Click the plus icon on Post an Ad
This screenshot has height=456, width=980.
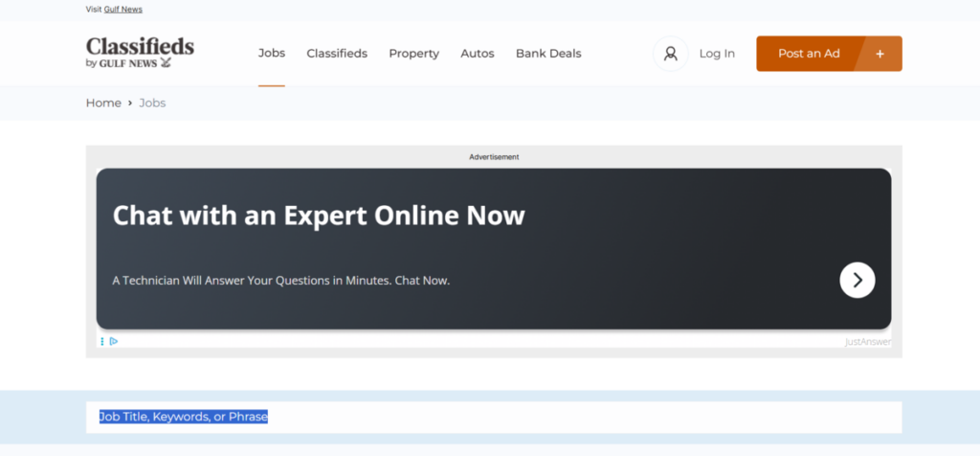tap(880, 54)
